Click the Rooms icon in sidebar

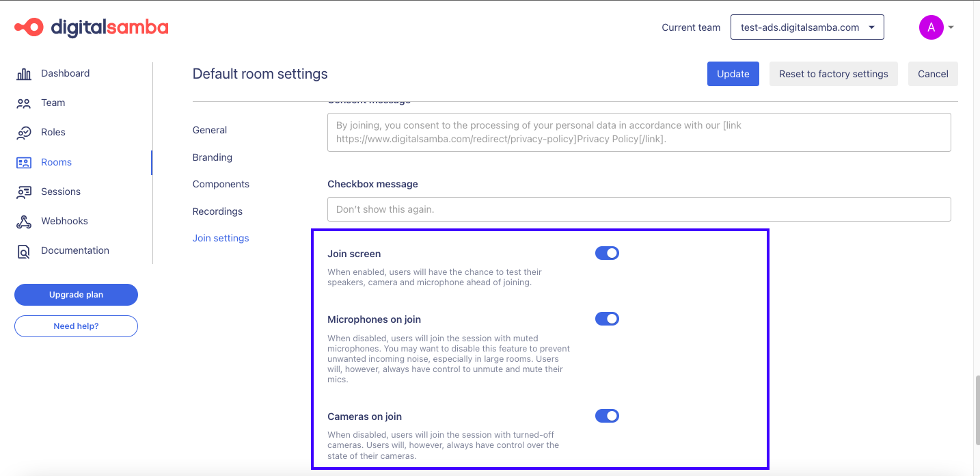tap(24, 163)
